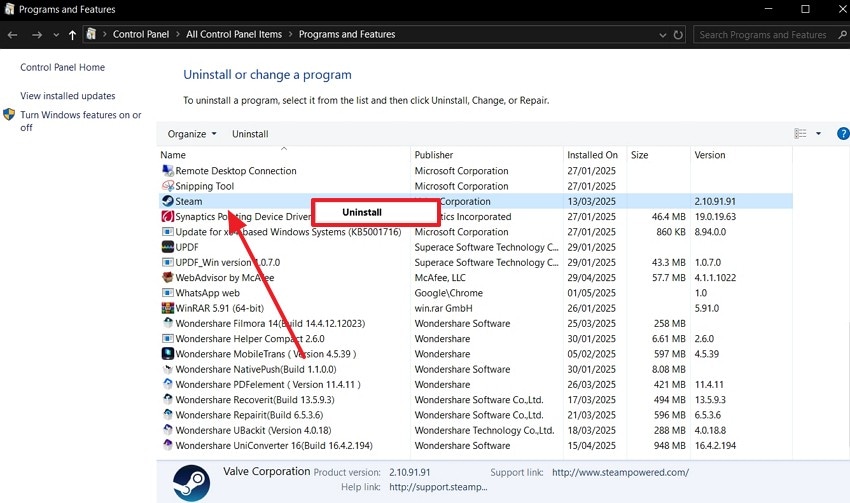This screenshot has width=850, height=503.
Task: Open the steampowered.com support link
Action: coord(620,472)
